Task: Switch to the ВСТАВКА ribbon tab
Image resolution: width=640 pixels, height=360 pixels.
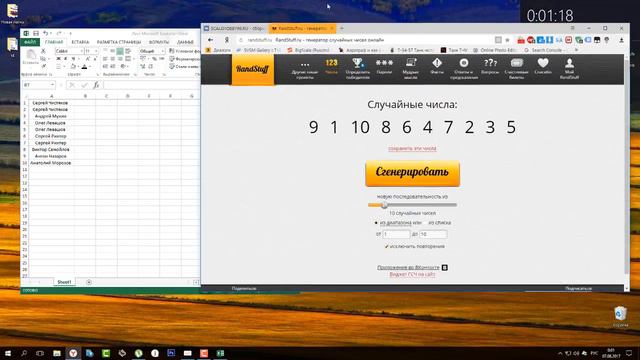Action: click(x=80, y=42)
